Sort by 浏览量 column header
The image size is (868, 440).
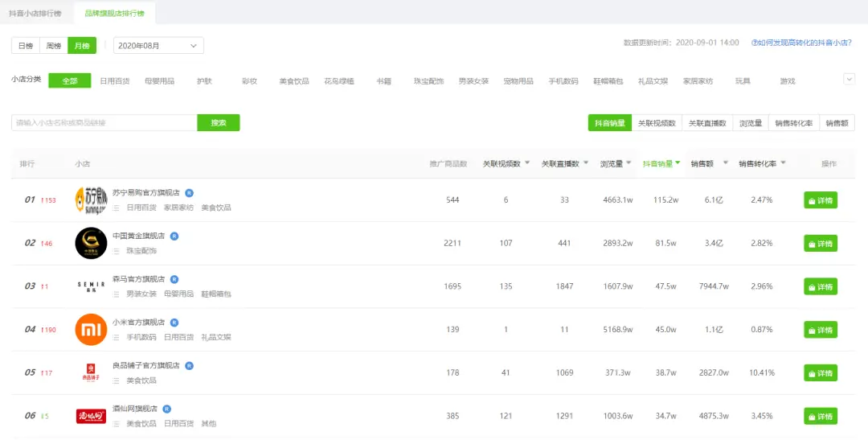pyautogui.click(x=615, y=164)
